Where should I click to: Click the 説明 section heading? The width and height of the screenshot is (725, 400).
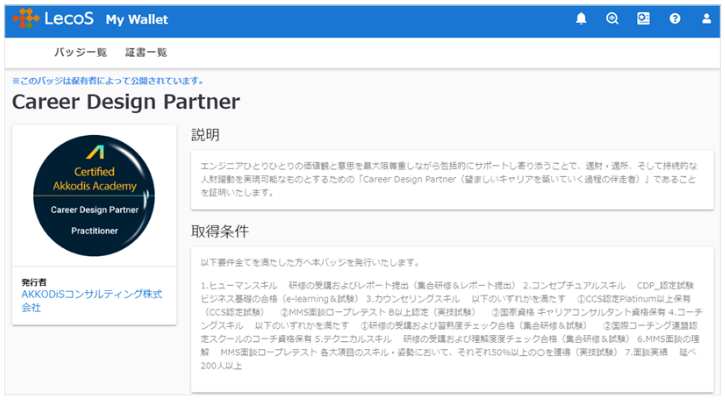point(205,135)
